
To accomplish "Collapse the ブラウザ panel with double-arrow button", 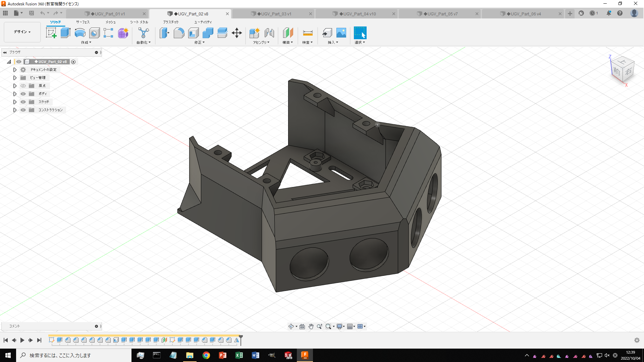I will tap(4, 52).
